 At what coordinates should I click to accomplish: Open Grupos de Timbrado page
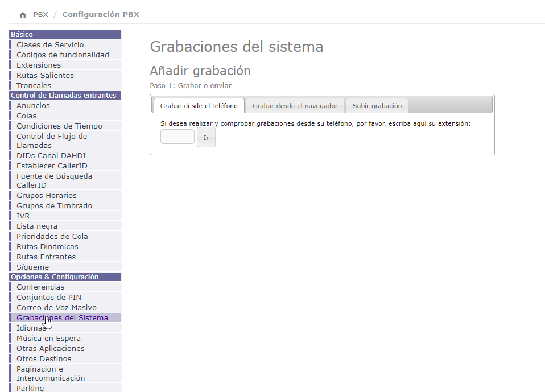coord(54,206)
